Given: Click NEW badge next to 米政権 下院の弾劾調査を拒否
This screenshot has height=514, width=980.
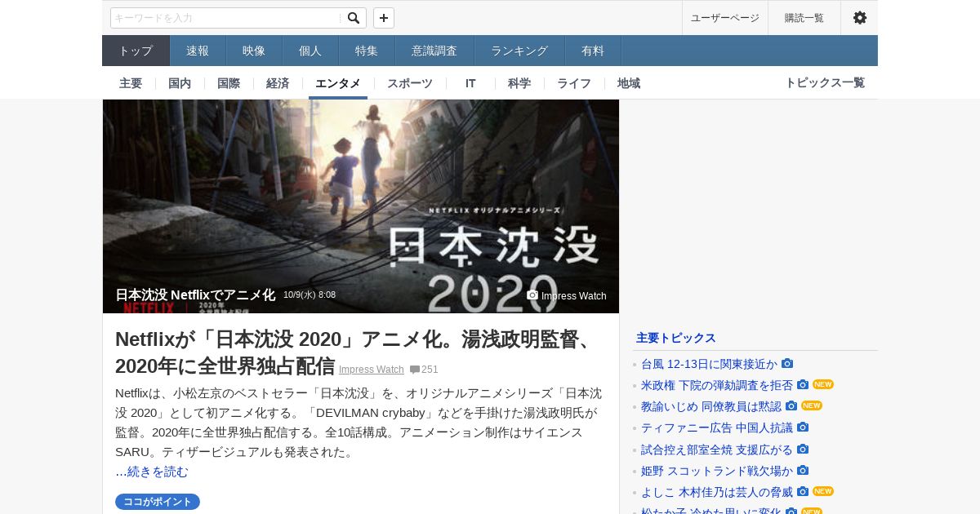Looking at the screenshot, I should point(823,384).
